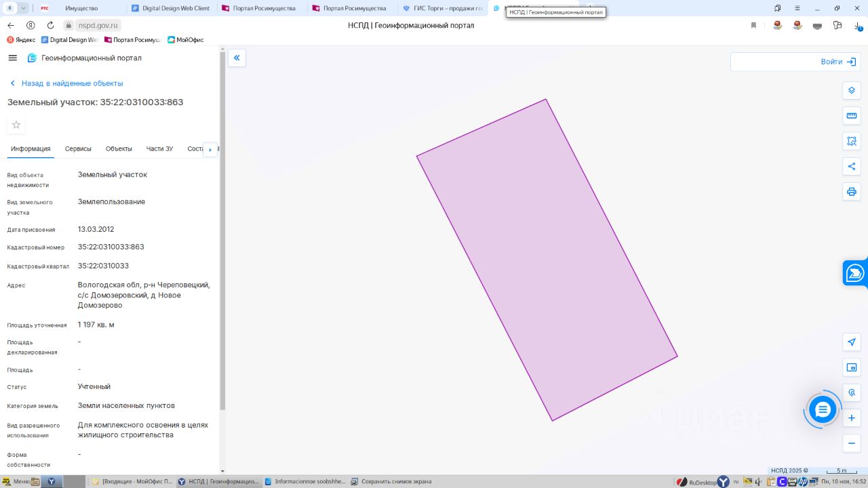Print the map with printer icon
The height and width of the screenshot is (488, 868).
coord(852,192)
